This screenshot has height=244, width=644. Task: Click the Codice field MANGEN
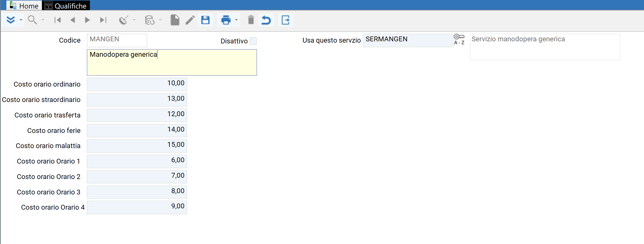pyautogui.click(x=117, y=40)
